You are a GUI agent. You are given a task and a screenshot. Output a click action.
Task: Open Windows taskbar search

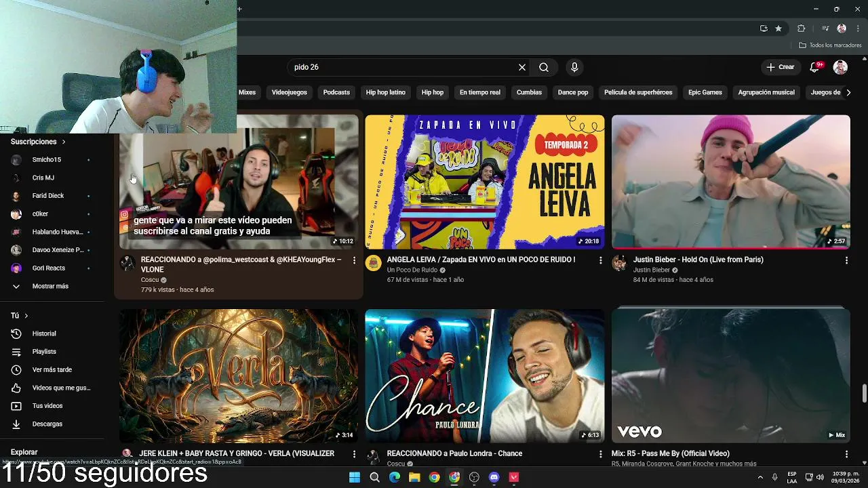[374, 477]
